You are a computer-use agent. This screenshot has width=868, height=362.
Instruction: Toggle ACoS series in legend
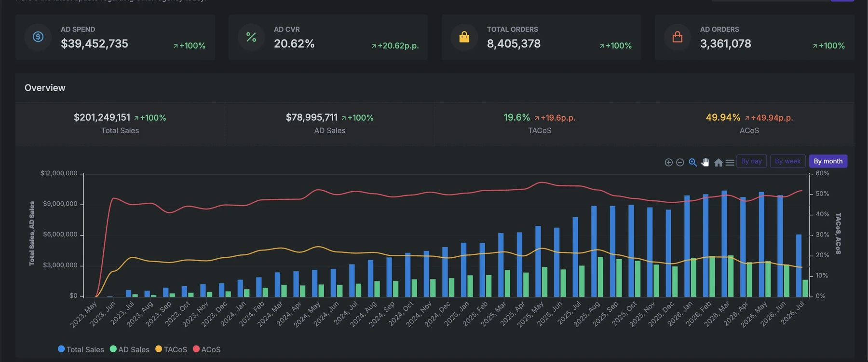207,349
